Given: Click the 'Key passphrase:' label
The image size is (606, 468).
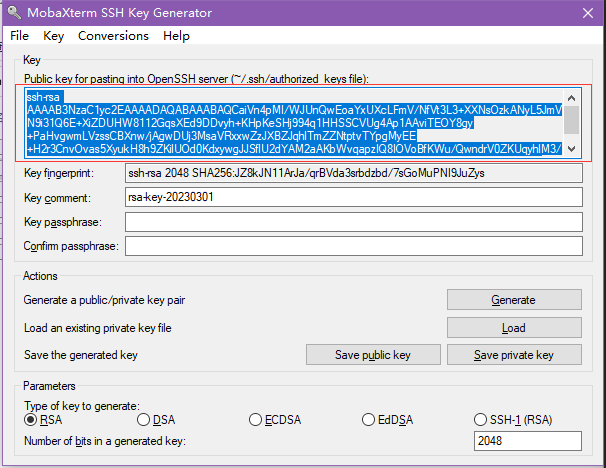Looking at the screenshot, I should (x=63, y=222).
